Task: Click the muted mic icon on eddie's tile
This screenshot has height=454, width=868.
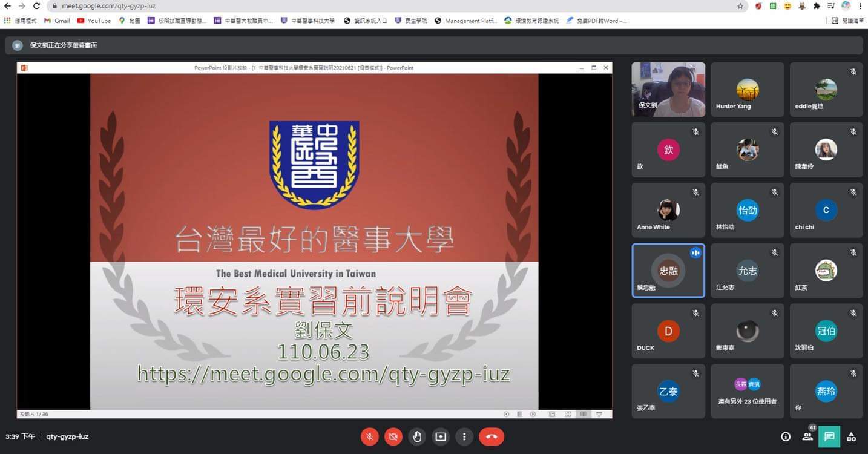Action: click(853, 71)
